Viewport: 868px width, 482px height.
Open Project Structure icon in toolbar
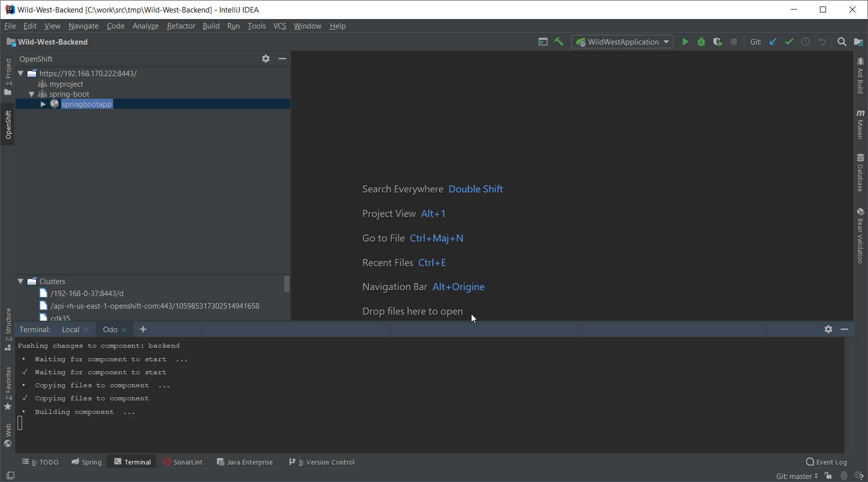click(858, 42)
